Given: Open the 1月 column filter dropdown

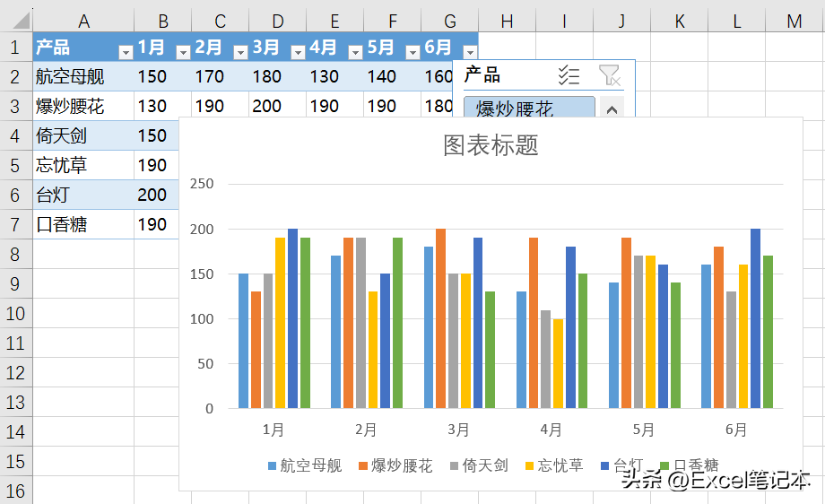Looking at the screenshot, I should (183, 51).
